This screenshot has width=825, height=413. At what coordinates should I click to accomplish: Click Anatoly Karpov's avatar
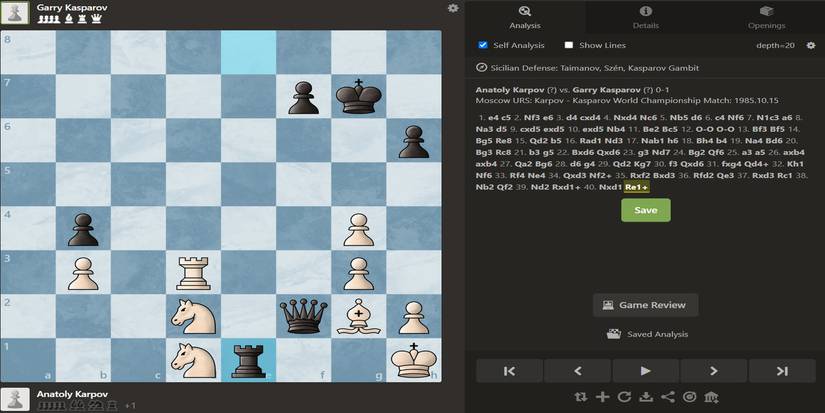pos(15,399)
